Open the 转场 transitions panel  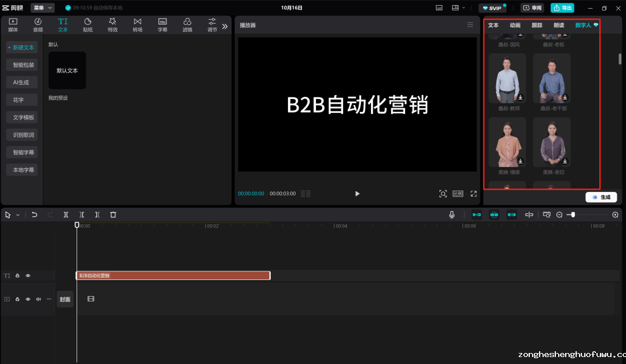tap(138, 25)
